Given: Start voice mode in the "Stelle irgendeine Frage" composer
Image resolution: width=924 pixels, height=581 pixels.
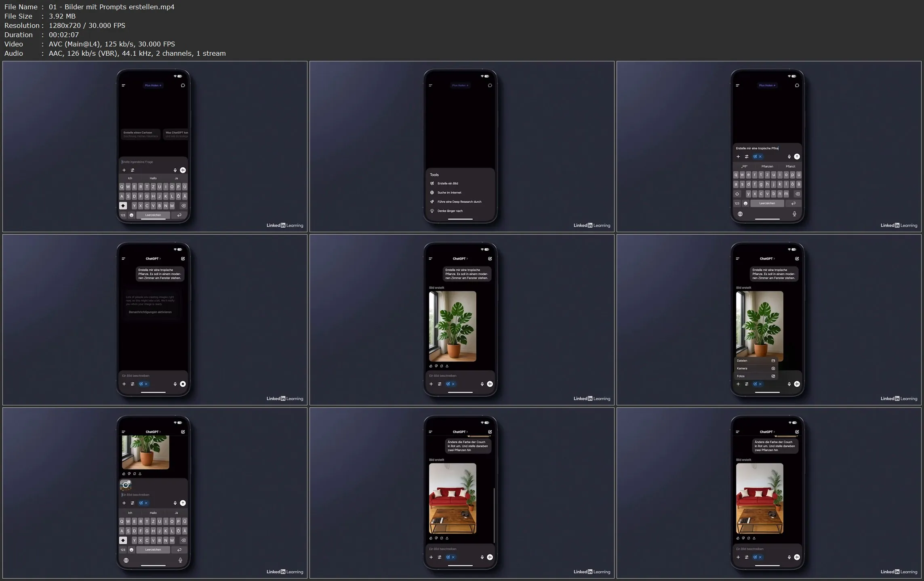Looking at the screenshot, I should (183, 170).
